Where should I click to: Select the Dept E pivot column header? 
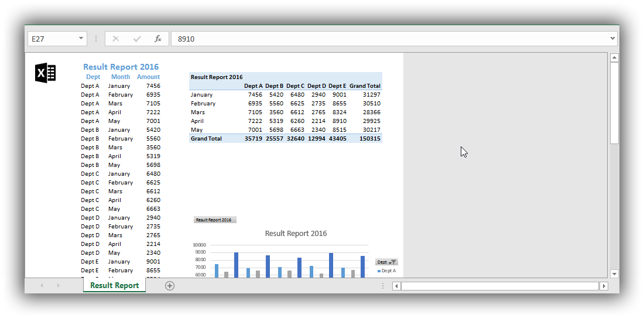click(x=337, y=86)
